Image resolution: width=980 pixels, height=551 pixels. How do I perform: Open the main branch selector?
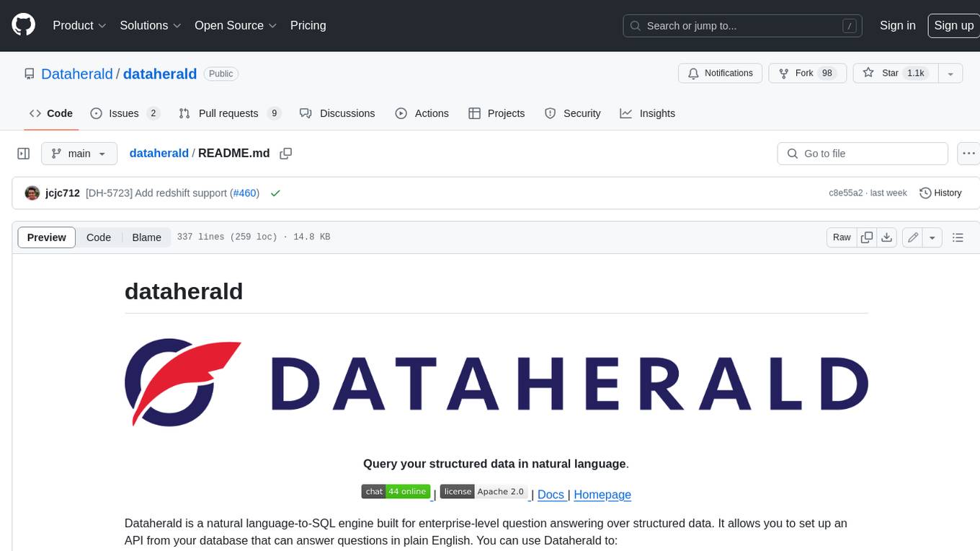[x=79, y=154]
